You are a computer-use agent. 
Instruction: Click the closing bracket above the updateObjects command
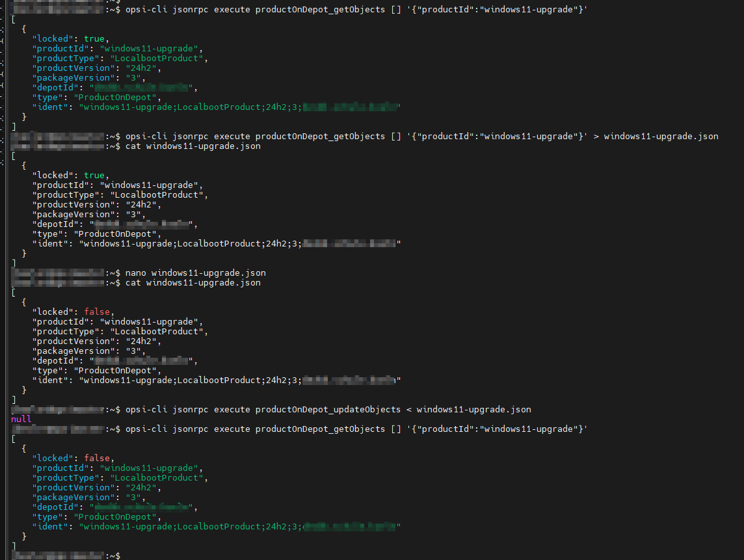click(x=14, y=399)
